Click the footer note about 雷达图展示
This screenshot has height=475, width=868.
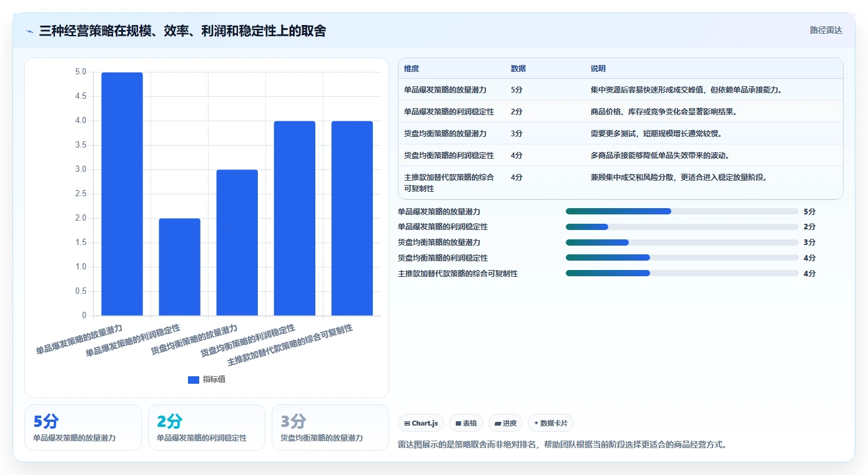pyautogui.click(x=562, y=445)
